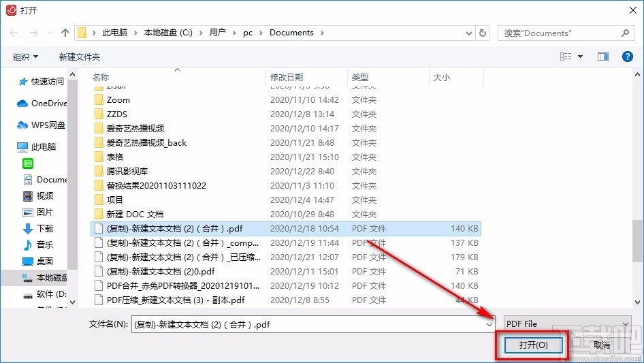Screen dimensions: 644x363
Task: Toggle the preview pane icon
Action: click(603, 57)
